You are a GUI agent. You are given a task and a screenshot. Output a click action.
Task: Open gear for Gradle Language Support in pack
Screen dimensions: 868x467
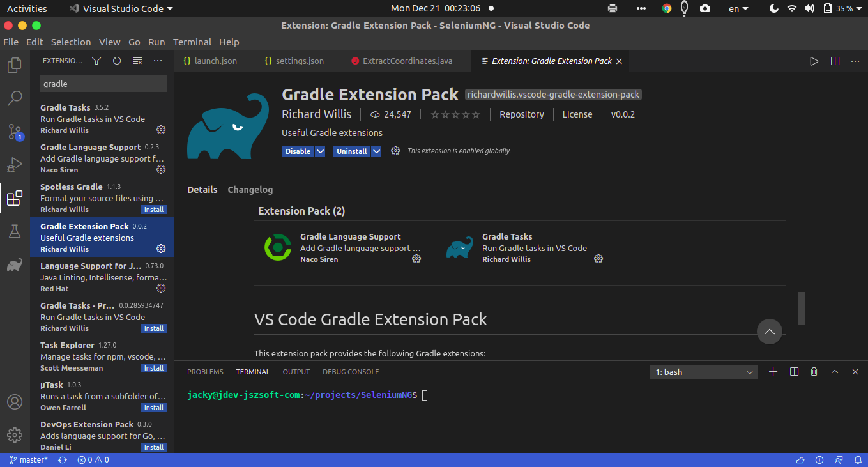coord(416,259)
